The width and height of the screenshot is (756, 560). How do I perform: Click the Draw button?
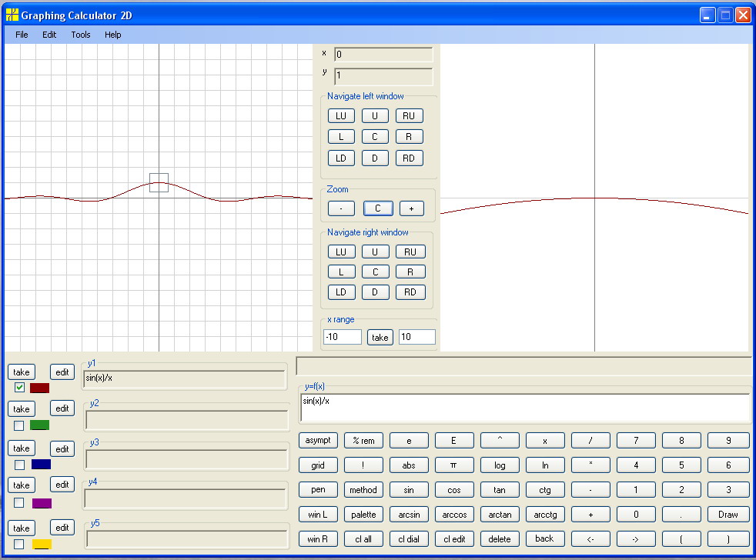tap(728, 515)
